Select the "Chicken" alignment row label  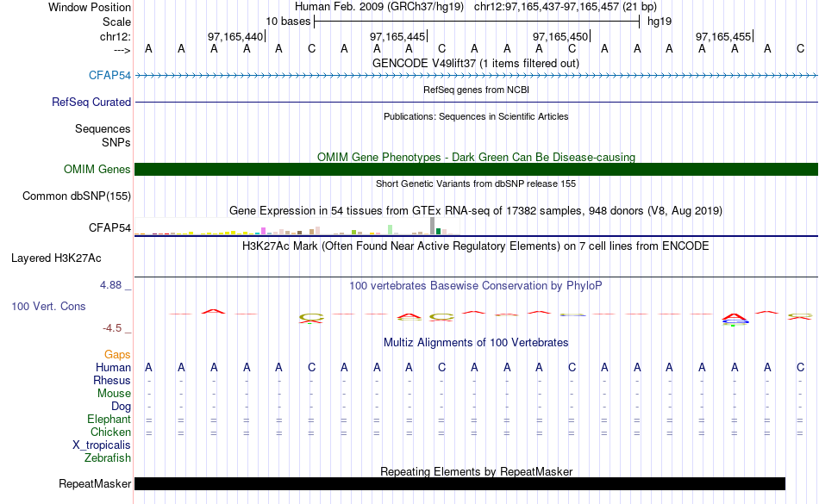(x=110, y=432)
